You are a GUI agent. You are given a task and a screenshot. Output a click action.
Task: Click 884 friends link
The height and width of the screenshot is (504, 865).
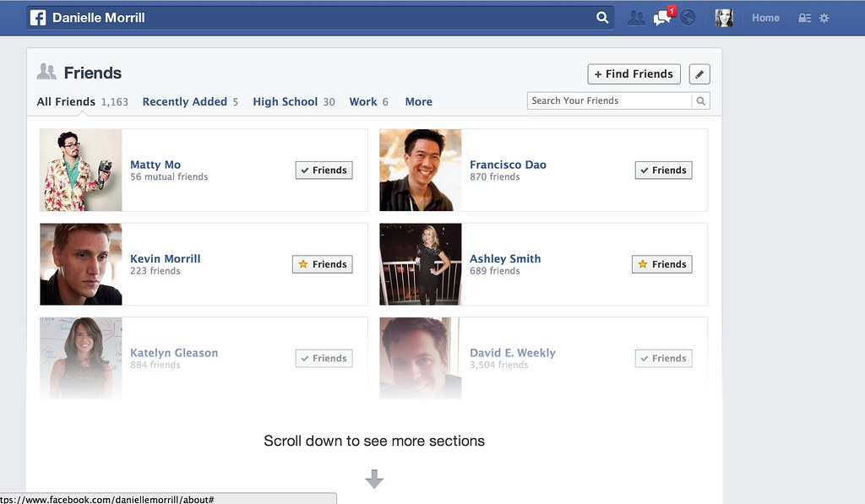(155, 365)
